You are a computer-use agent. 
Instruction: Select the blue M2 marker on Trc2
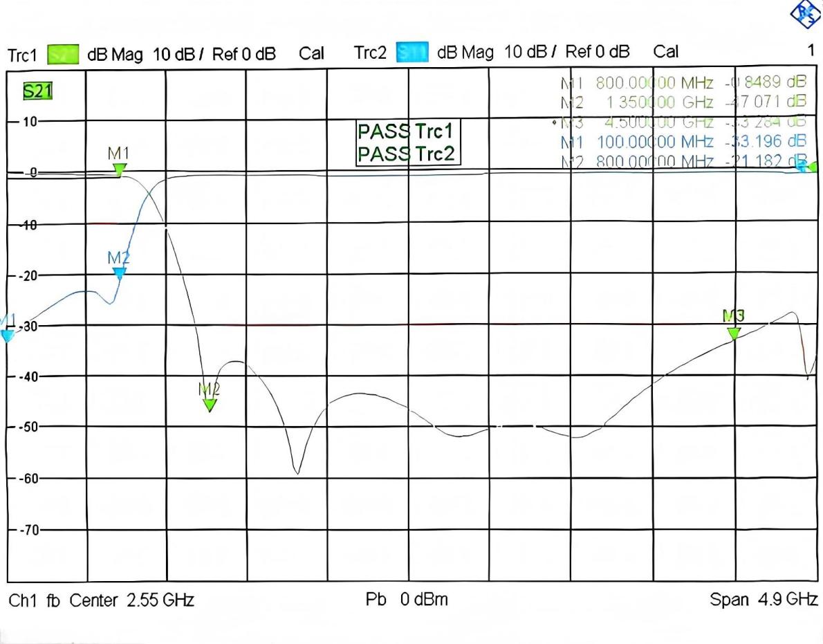119,273
